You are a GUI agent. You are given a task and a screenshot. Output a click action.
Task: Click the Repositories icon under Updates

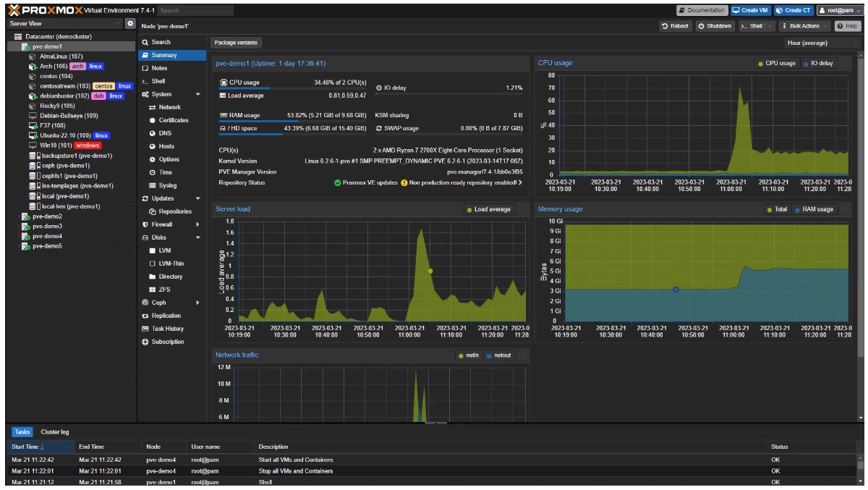coord(153,211)
